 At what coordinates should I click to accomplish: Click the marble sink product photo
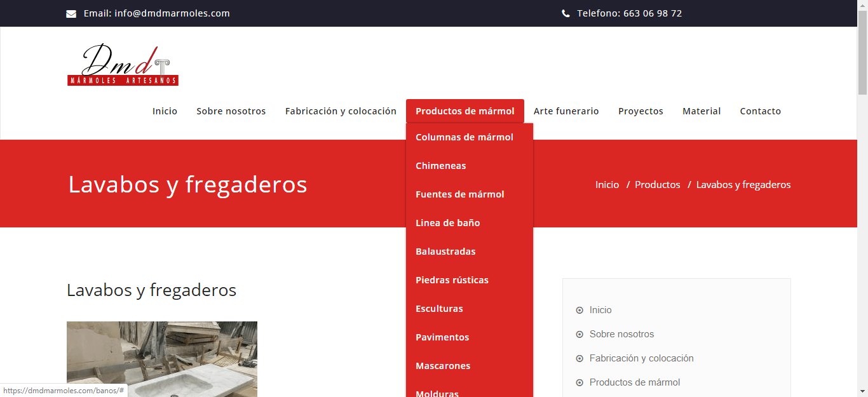pyautogui.click(x=162, y=359)
